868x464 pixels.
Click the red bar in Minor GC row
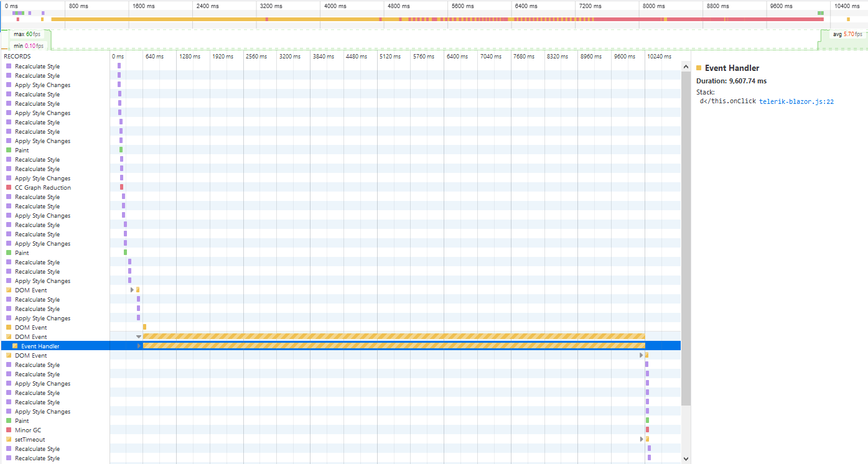click(x=647, y=430)
